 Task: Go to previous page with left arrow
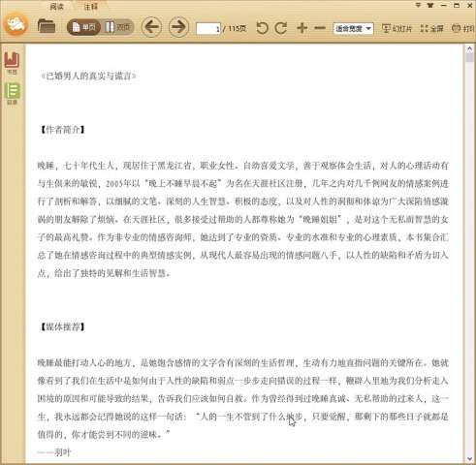pyautogui.click(x=151, y=27)
